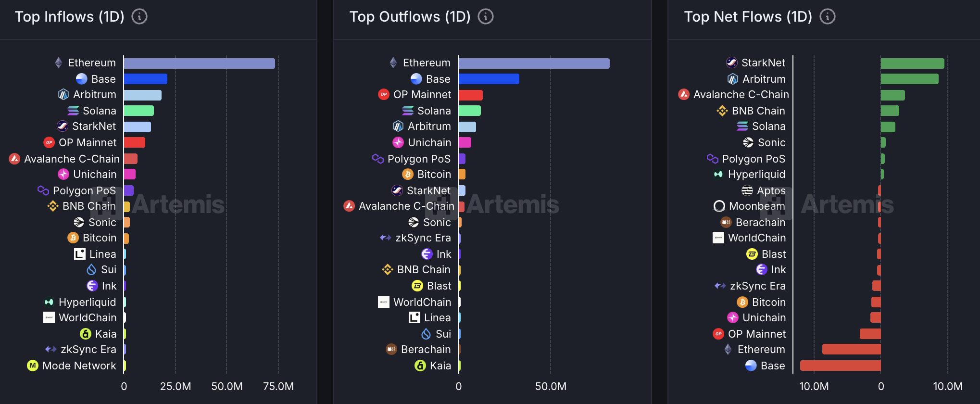980x404 pixels.
Task: Click the "Kaia" label in Top Outflows
Action: (440, 366)
